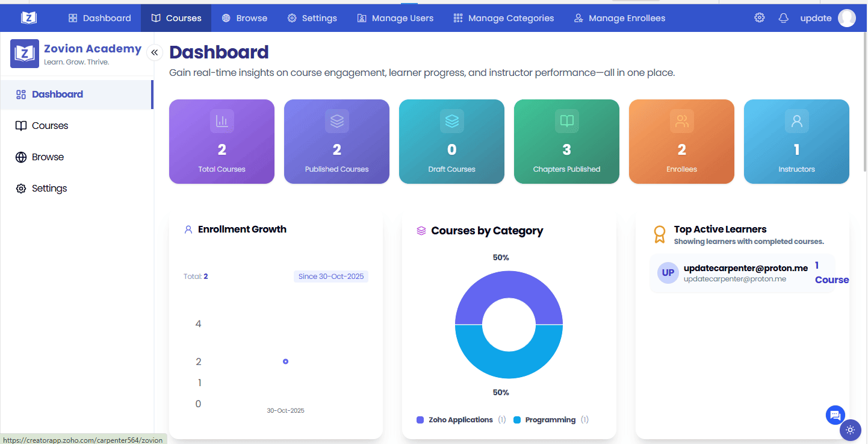This screenshot has height=444, width=868.
Task: Open Manage Categories in top navigation
Action: coord(503,18)
